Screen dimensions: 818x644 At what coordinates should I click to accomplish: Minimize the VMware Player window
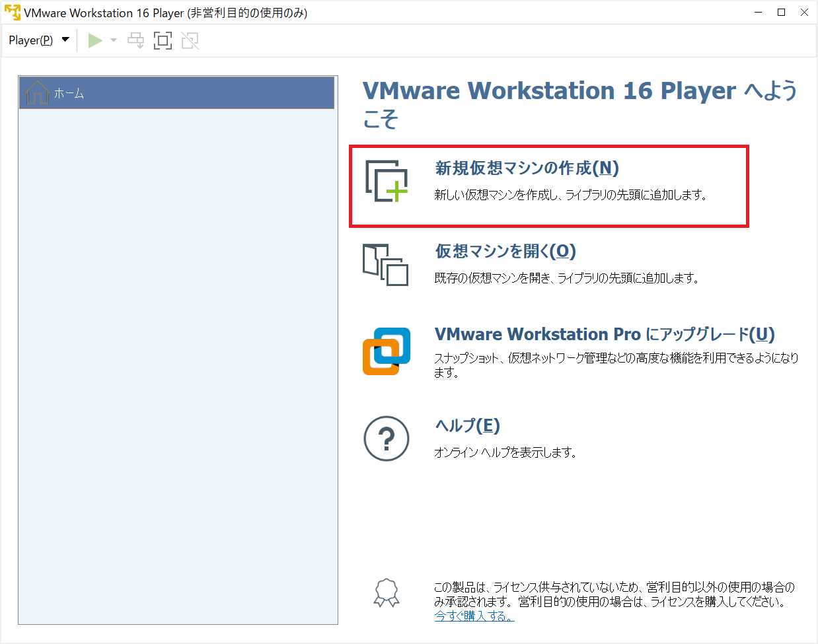click(758, 13)
